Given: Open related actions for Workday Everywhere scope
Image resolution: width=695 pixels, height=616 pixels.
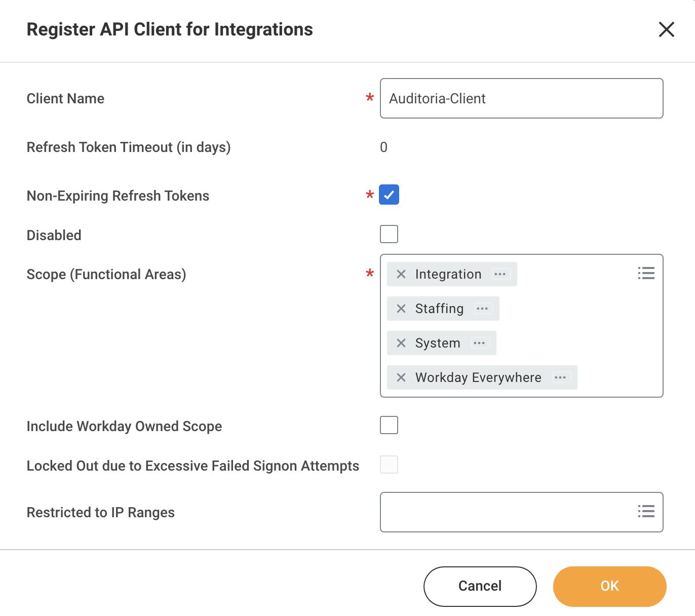Looking at the screenshot, I should click(561, 377).
